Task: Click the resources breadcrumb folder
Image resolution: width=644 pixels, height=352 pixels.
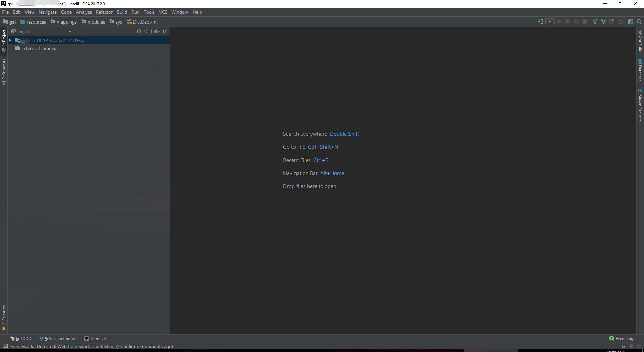Action: [33, 22]
